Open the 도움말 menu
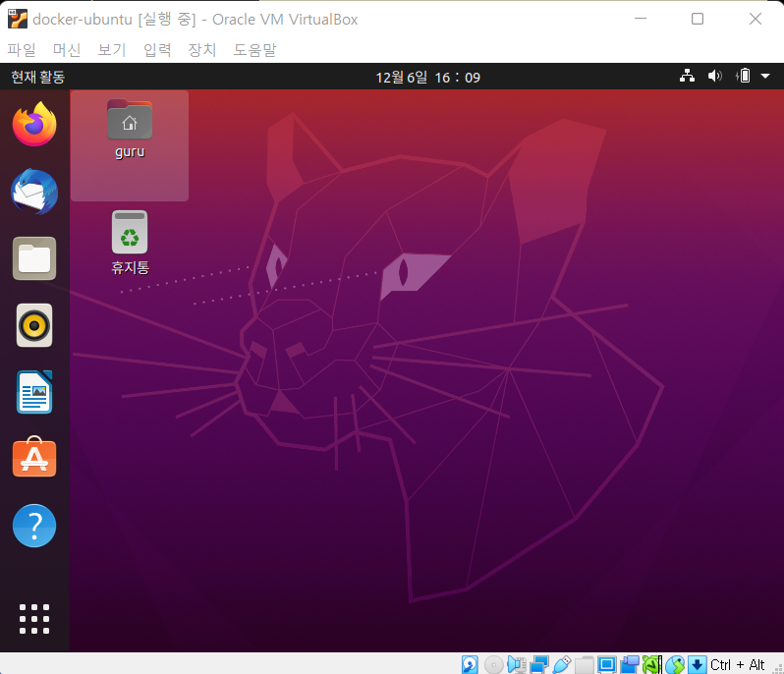 tap(254, 49)
